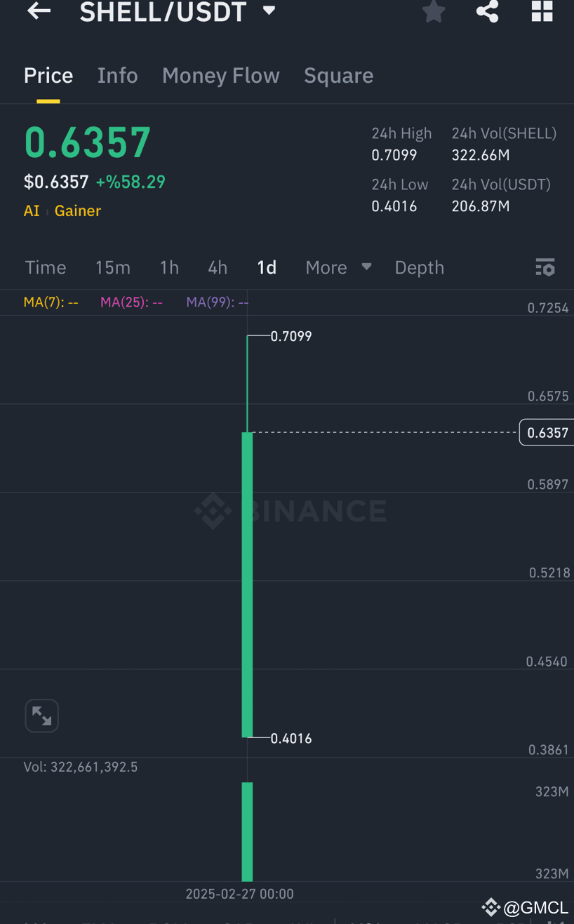Tap the 0.5218 price axis label
574x924 pixels.
coord(549,573)
